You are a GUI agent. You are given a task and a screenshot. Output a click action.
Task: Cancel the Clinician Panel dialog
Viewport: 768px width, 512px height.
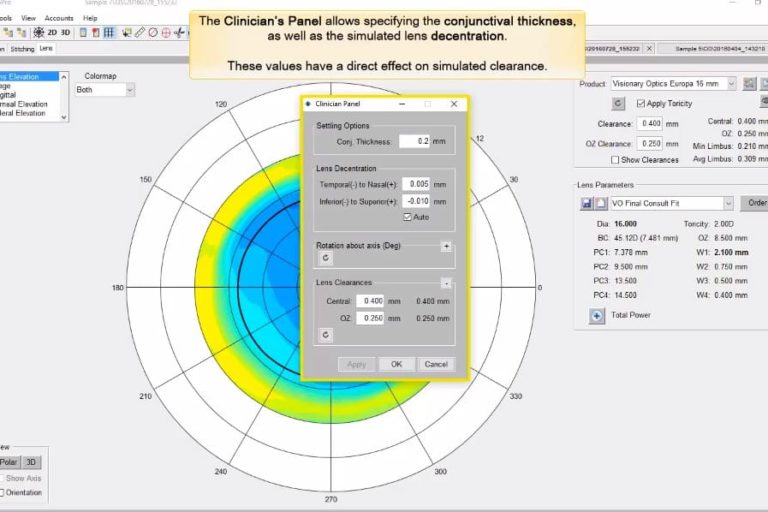click(x=436, y=364)
